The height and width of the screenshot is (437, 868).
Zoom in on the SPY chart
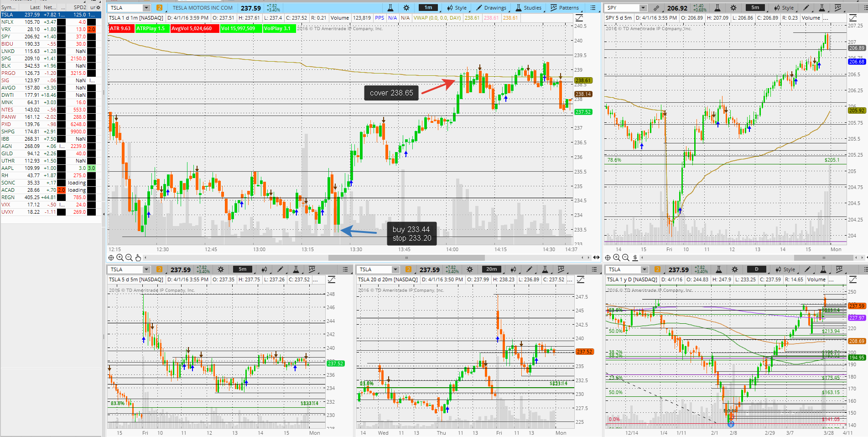click(617, 258)
